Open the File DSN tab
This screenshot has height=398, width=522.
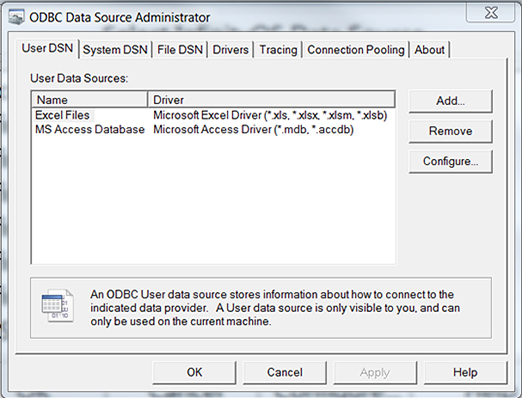click(180, 50)
